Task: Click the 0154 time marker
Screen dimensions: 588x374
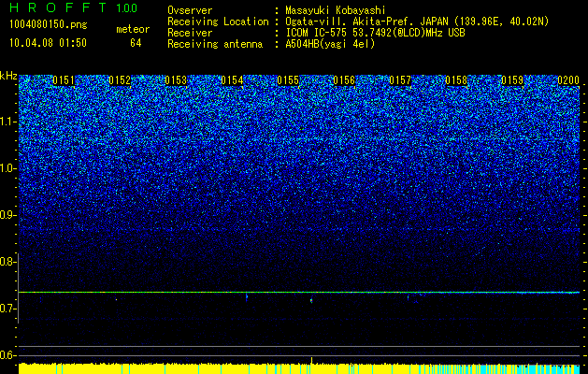Action: (x=232, y=80)
